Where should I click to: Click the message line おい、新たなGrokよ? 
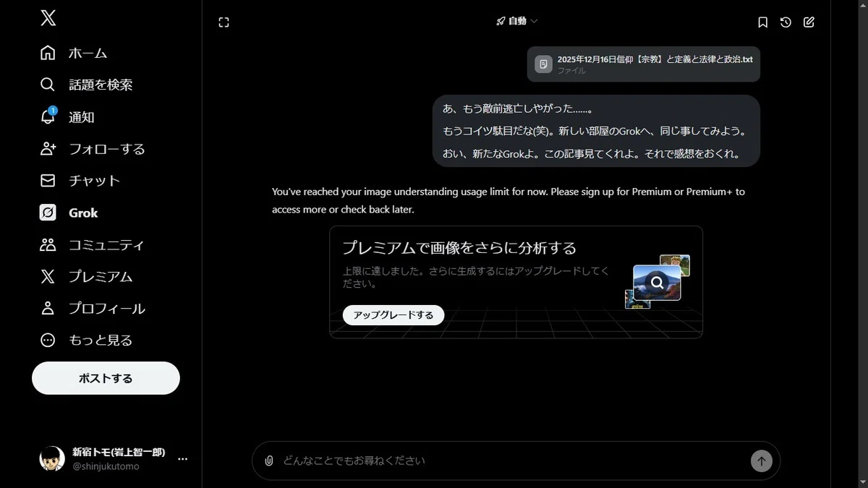[x=592, y=154]
